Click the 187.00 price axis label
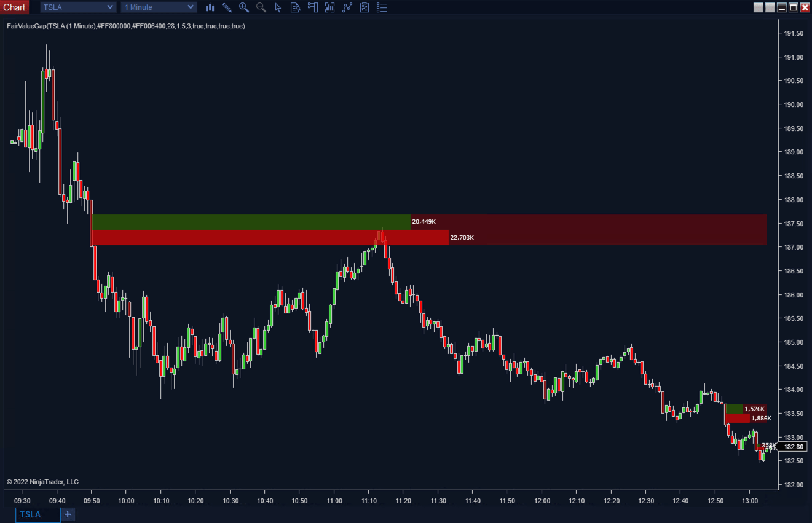 794,247
